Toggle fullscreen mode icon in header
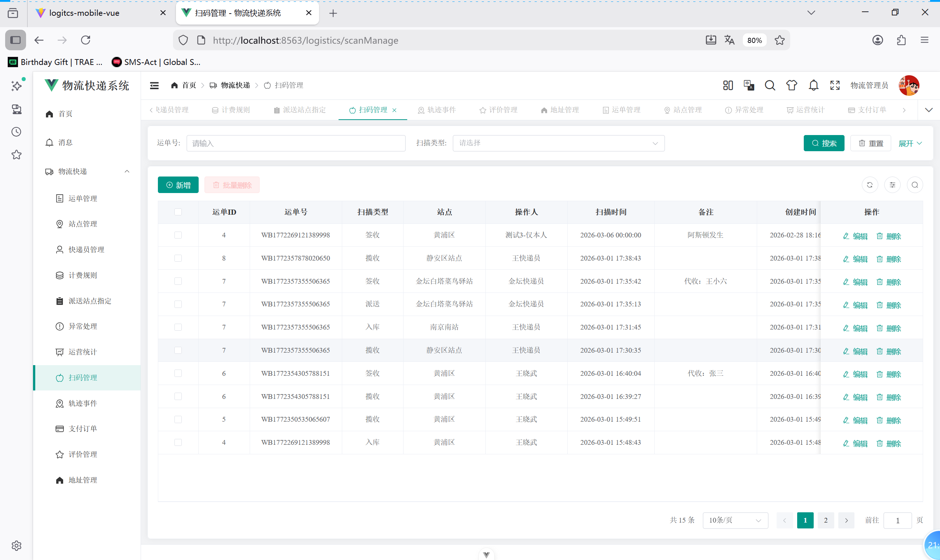Viewport: 940px width, 560px height. pos(835,85)
